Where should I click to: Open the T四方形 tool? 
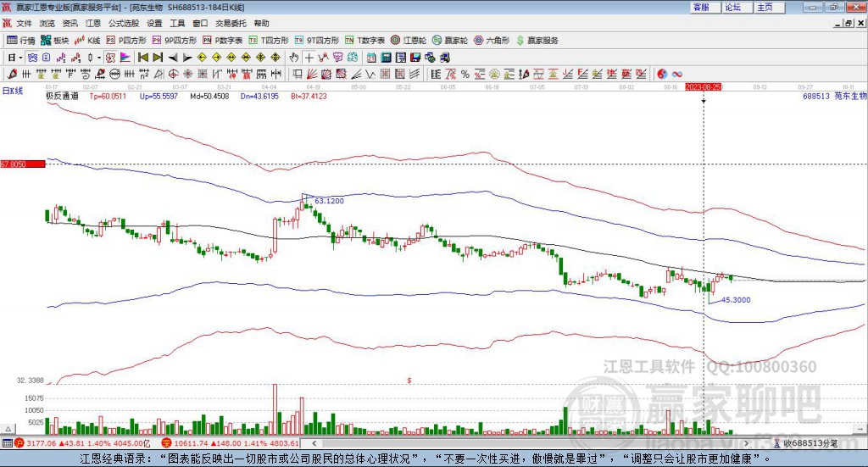click(x=269, y=41)
